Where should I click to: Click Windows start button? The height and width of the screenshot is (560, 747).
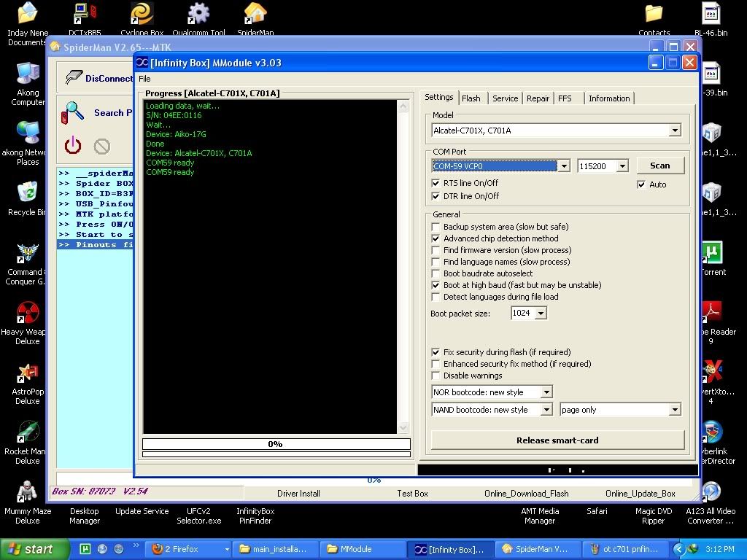click(34, 549)
